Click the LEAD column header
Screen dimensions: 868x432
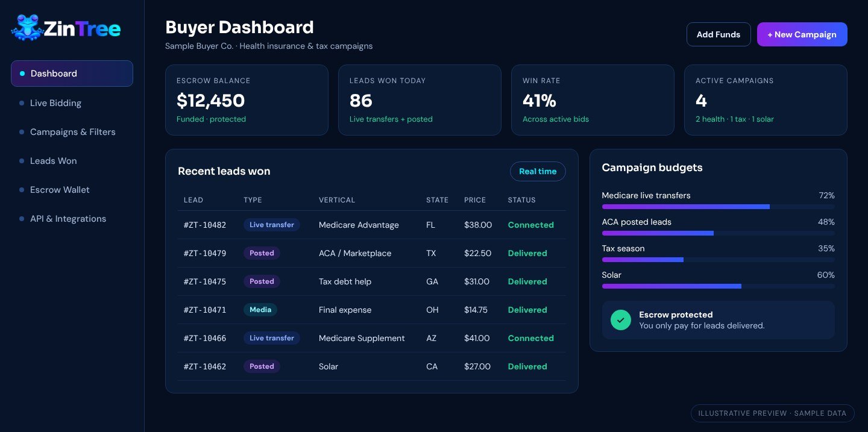pos(193,200)
